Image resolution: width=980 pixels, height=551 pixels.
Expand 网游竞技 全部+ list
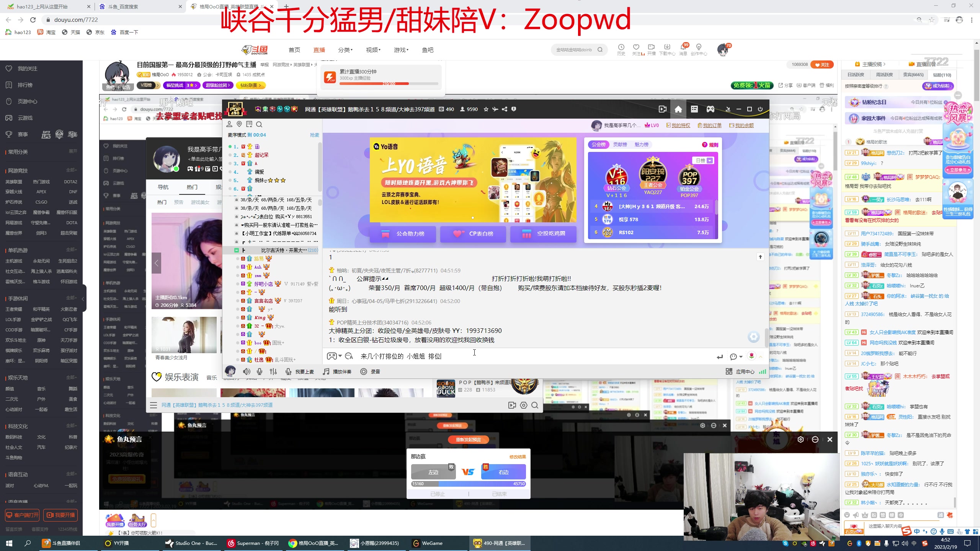(72, 170)
